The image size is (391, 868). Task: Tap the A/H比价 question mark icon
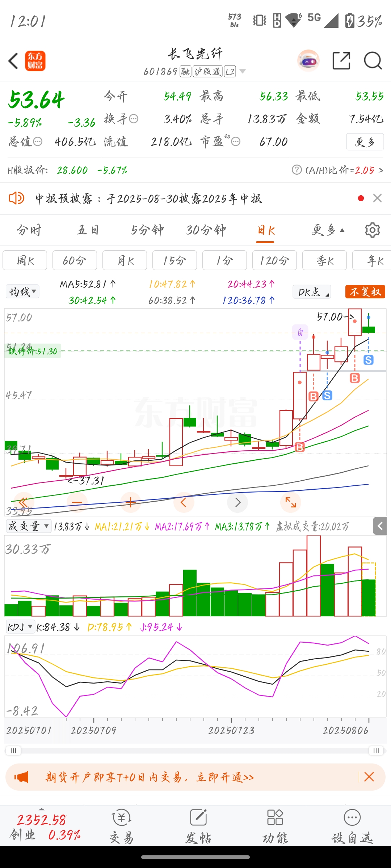[x=297, y=170]
